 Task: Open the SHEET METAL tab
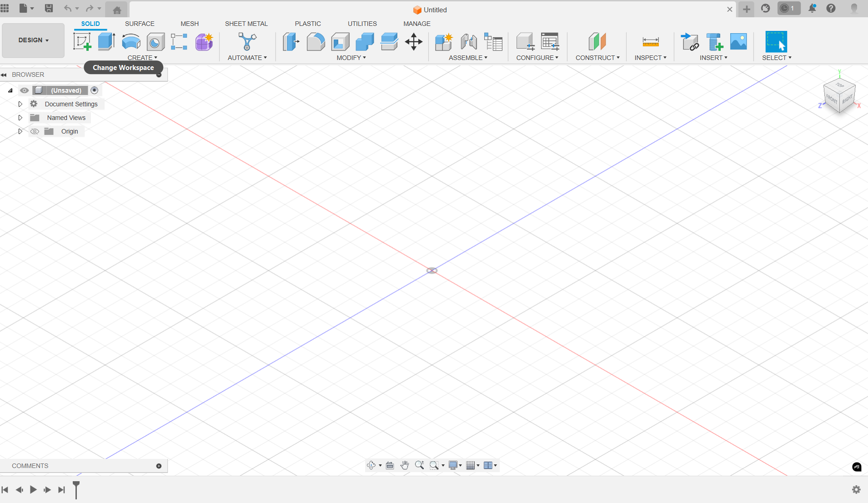pos(246,24)
